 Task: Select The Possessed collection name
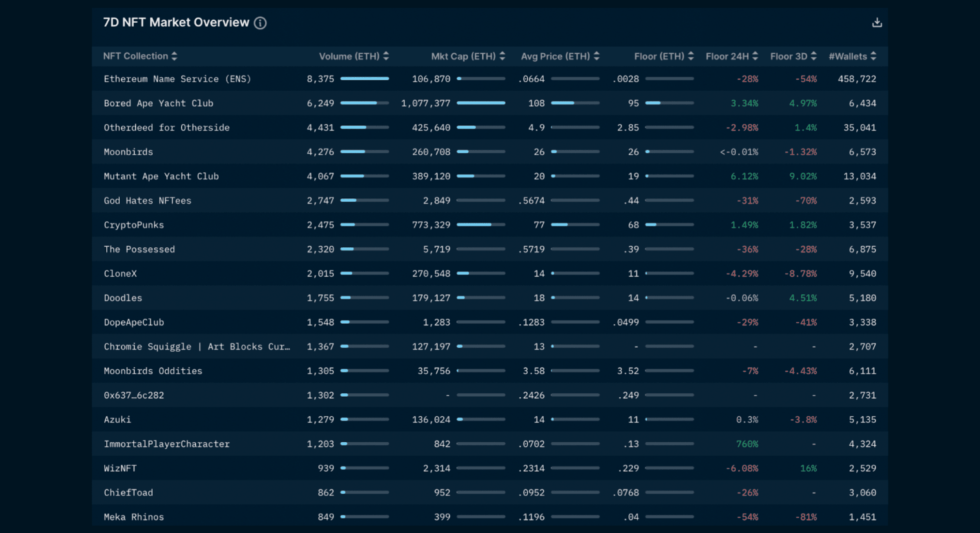click(139, 249)
